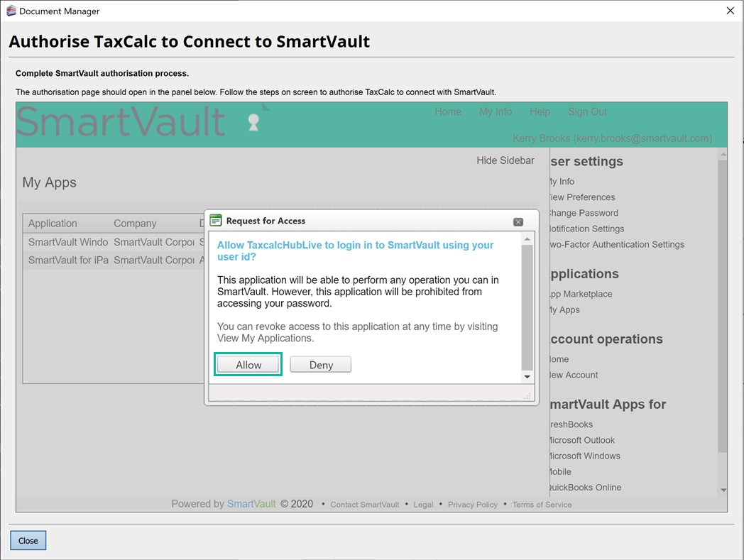Click the My Apps page heading
744x560 pixels.
(50, 182)
